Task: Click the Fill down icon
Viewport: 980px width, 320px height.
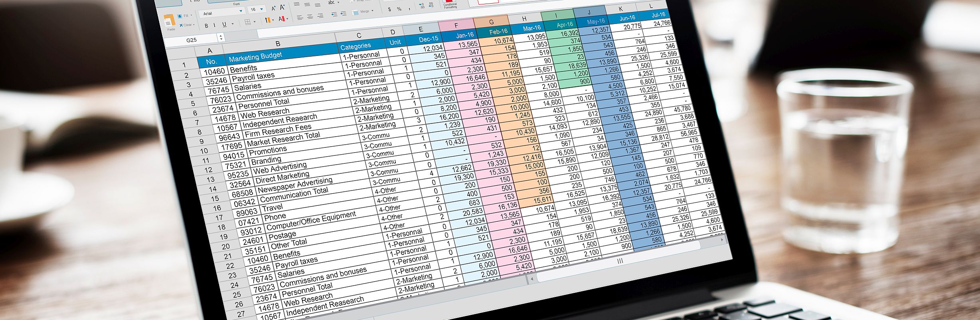Action: (180, 16)
